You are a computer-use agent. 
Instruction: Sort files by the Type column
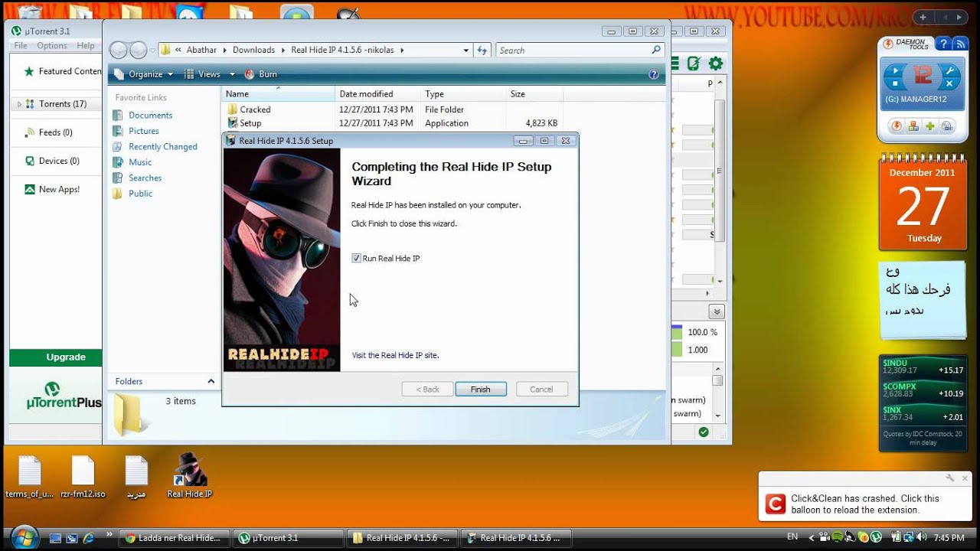tap(464, 94)
